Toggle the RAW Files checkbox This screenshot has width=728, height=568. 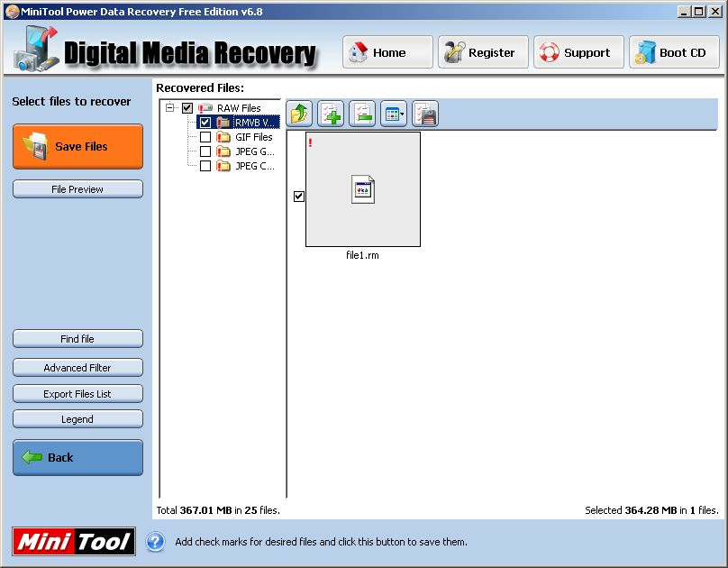[187, 108]
